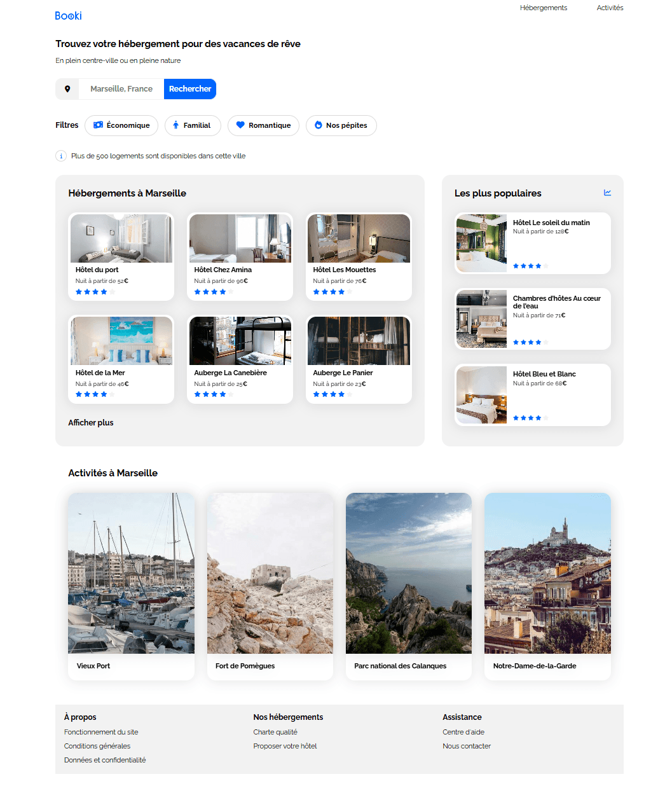Click the money icon on the Économique filter
Image resolution: width=672 pixels, height=793 pixels.
pyautogui.click(x=98, y=125)
